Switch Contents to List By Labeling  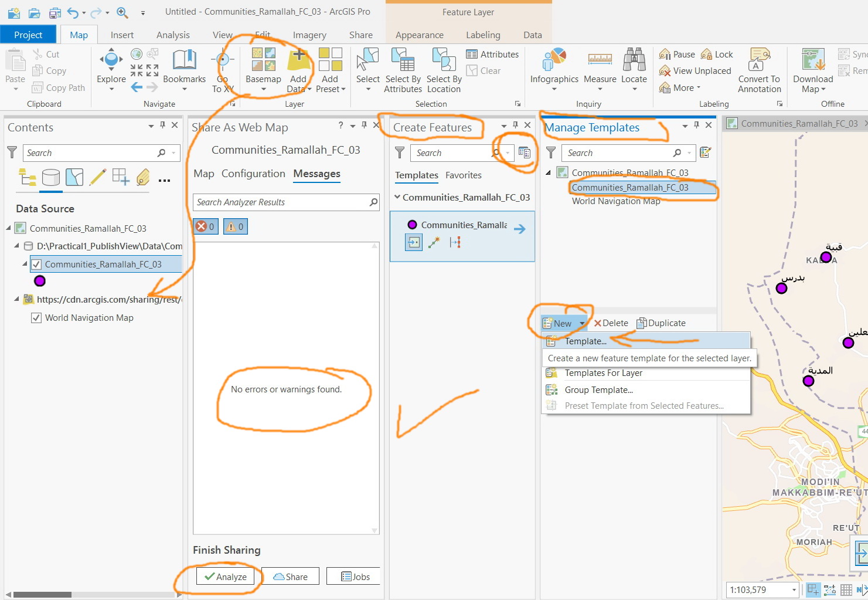click(x=143, y=177)
